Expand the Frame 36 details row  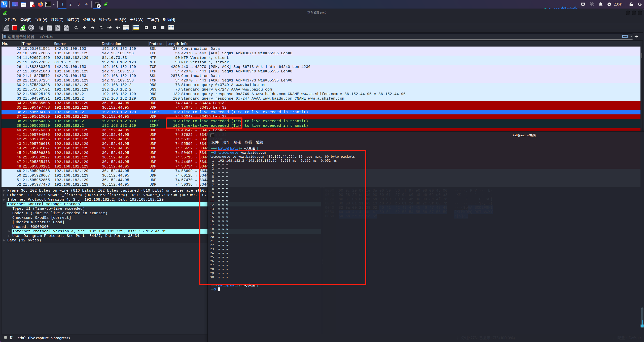4,191
